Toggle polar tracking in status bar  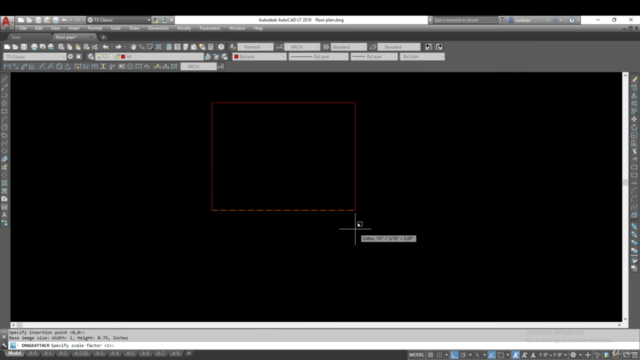[463, 355]
